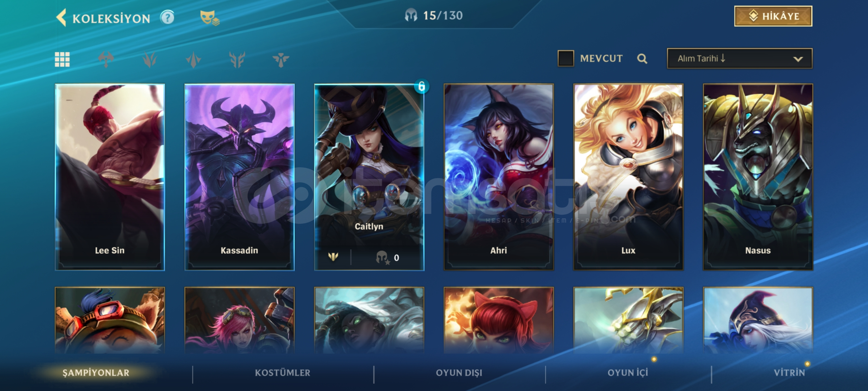Switch to the Oyun Dışı tab

coord(459,373)
